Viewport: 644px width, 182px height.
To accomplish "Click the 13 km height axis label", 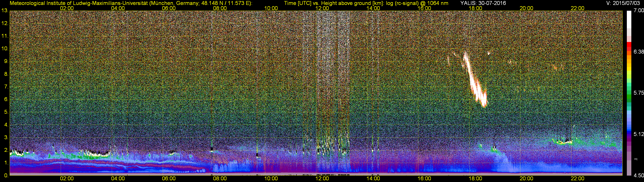I will tap(5, 11).
